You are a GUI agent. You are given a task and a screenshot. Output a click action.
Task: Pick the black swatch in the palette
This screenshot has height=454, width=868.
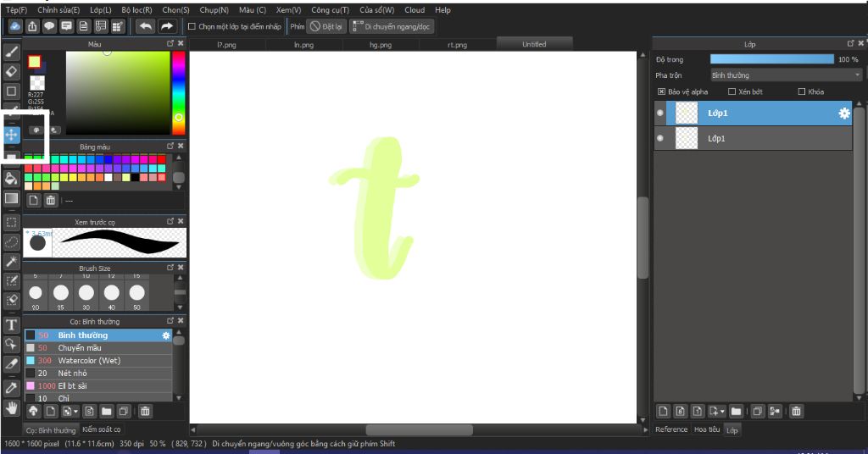[x=135, y=178]
